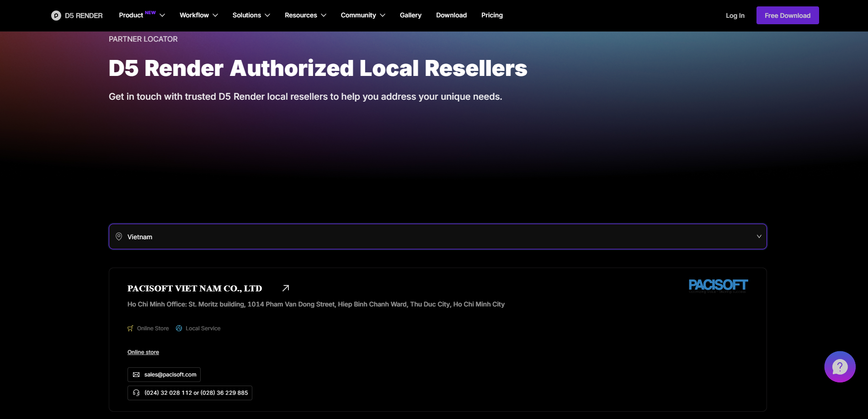Go to the Download page
The image size is (868, 419).
click(x=451, y=15)
